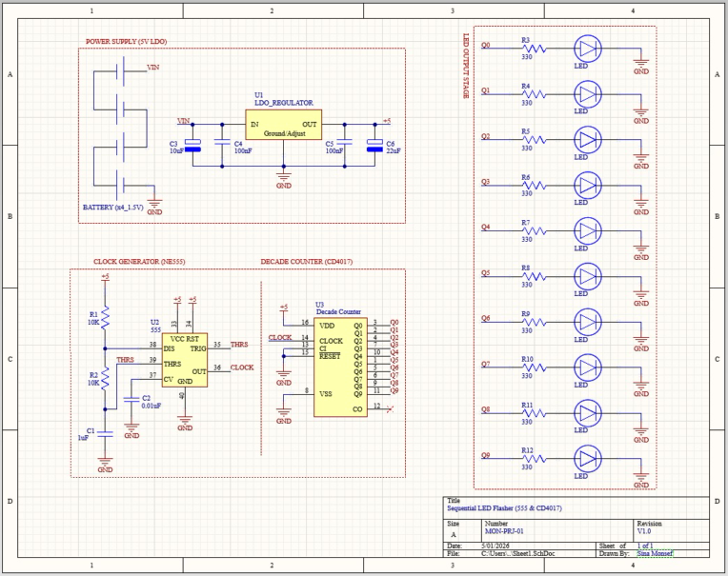The width and height of the screenshot is (728, 576).
Task: Click the no-connect cross at the CO pin
Action: tap(390, 409)
